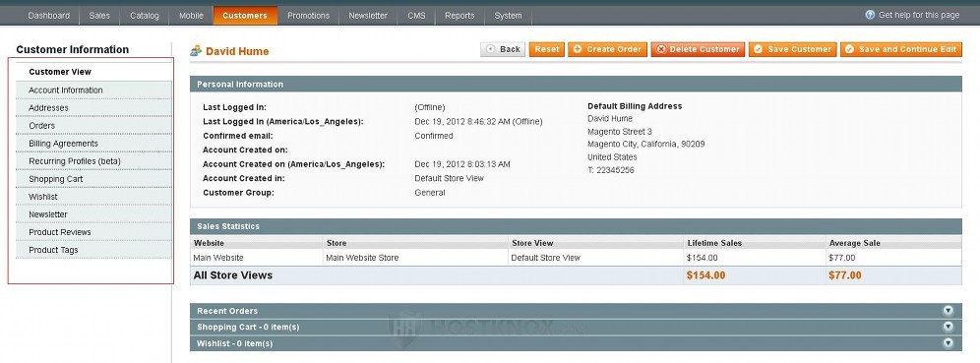Open the System menu
The width and height of the screenshot is (980, 363).
pos(508,16)
